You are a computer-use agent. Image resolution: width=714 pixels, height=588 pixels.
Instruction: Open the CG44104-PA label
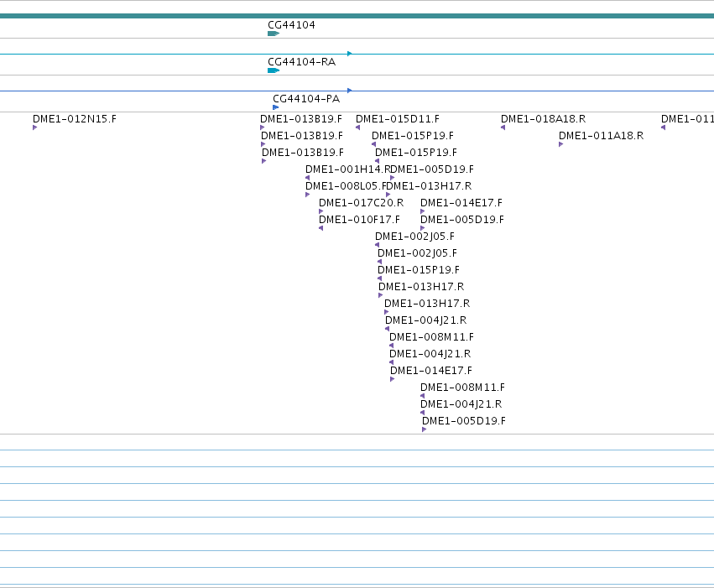click(306, 99)
